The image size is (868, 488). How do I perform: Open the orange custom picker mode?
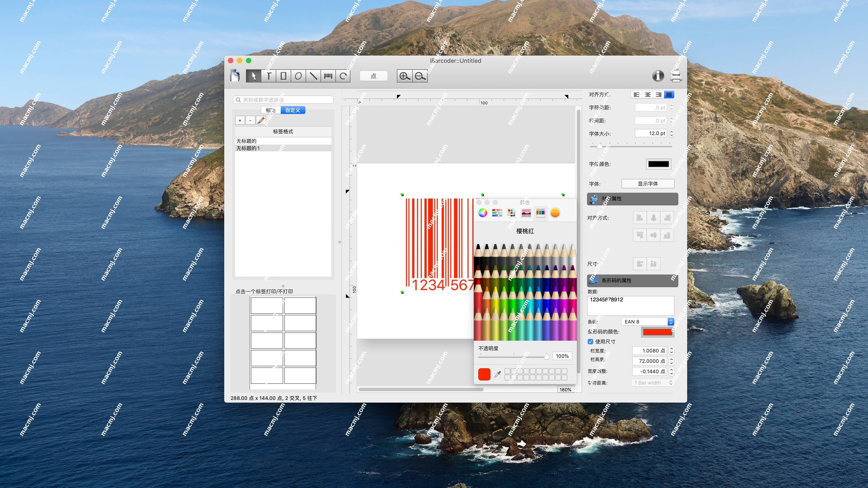pyautogui.click(x=555, y=213)
